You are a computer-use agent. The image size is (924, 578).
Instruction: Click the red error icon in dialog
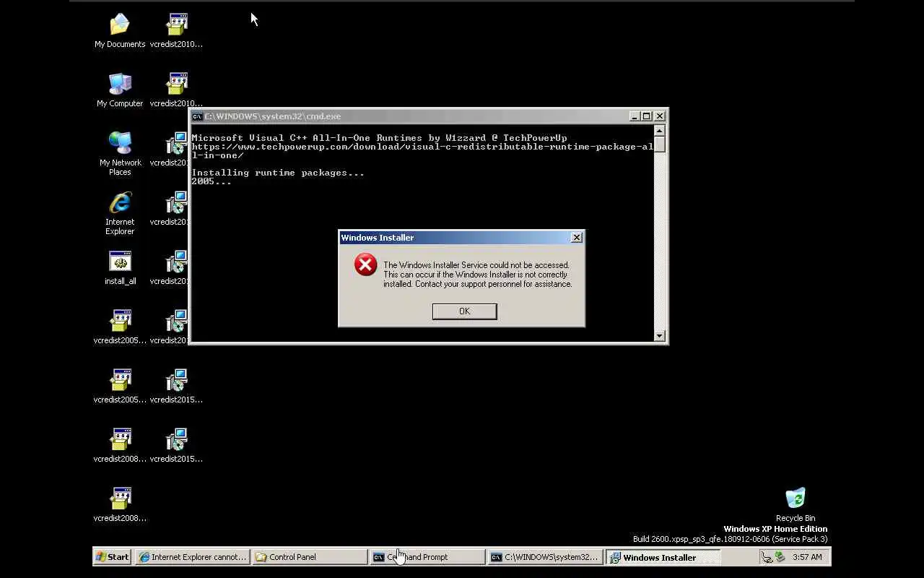365,265
